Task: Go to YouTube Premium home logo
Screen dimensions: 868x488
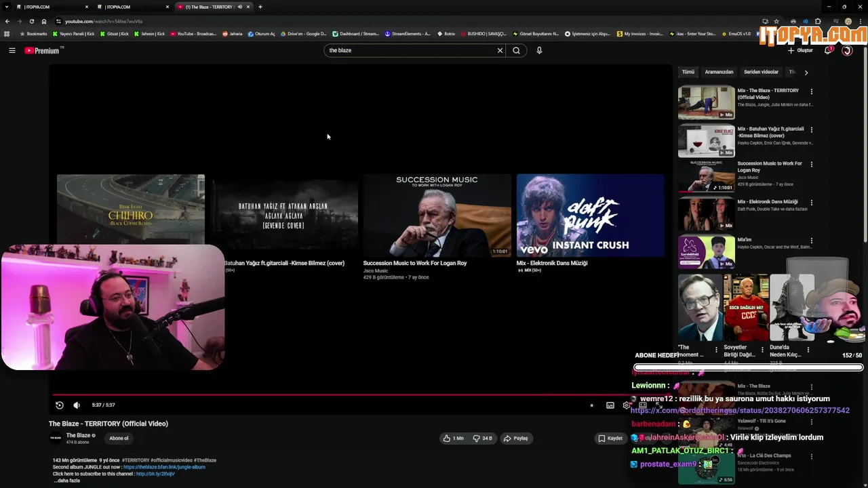Action: click(43, 50)
